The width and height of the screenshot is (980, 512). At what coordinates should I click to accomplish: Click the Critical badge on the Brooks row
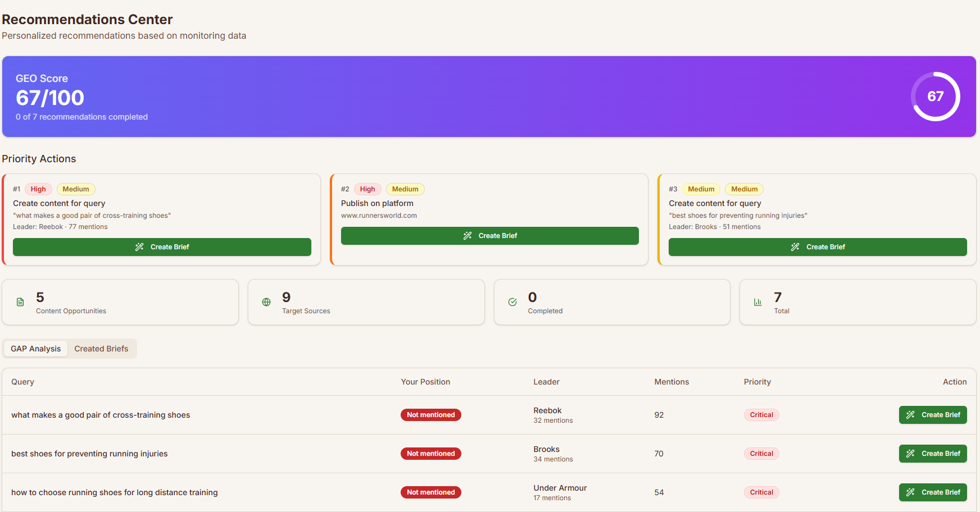pyautogui.click(x=761, y=454)
